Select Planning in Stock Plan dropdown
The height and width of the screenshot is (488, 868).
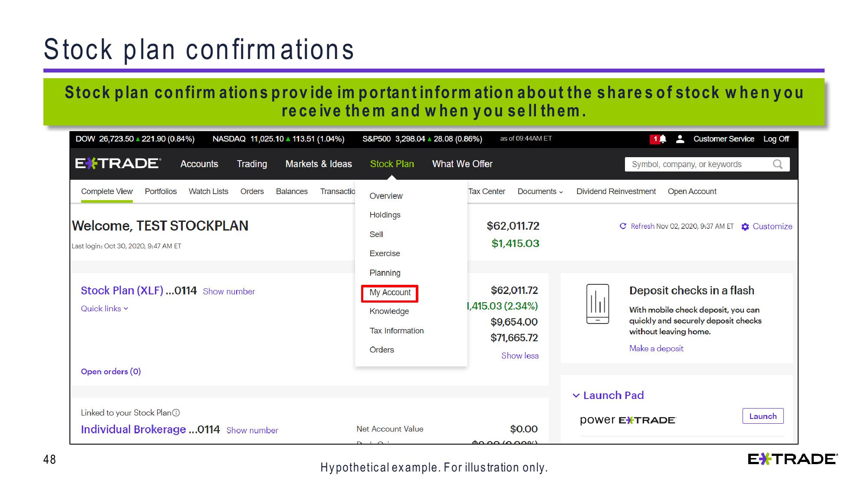(385, 273)
